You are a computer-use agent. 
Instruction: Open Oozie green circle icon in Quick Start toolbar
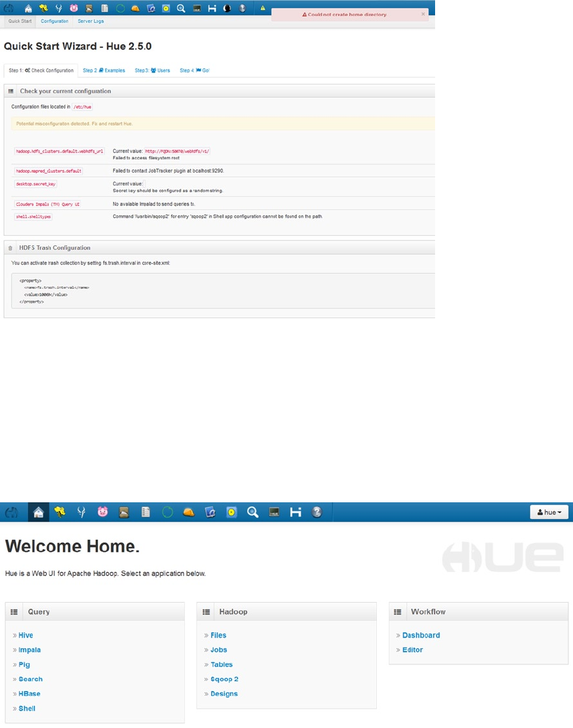point(120,8)
